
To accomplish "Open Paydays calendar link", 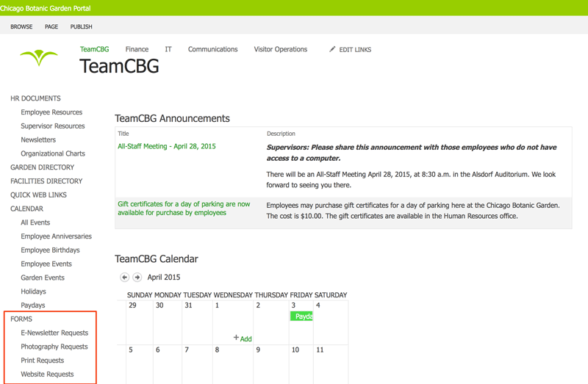I will tap(33, 305).
